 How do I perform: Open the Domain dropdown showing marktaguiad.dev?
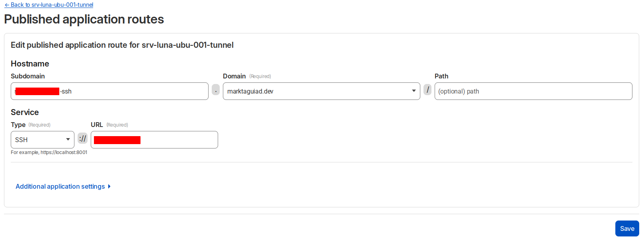[x=321, y=91]
